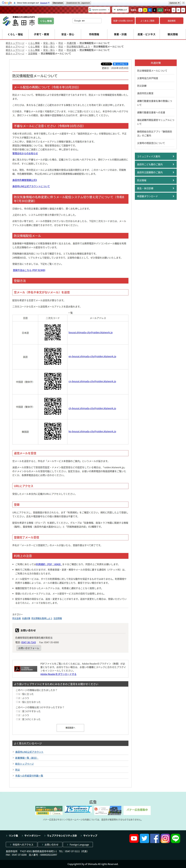Screen dimensions: 186x868
Task: Open the Deutsch language selector
Action: 45,3
